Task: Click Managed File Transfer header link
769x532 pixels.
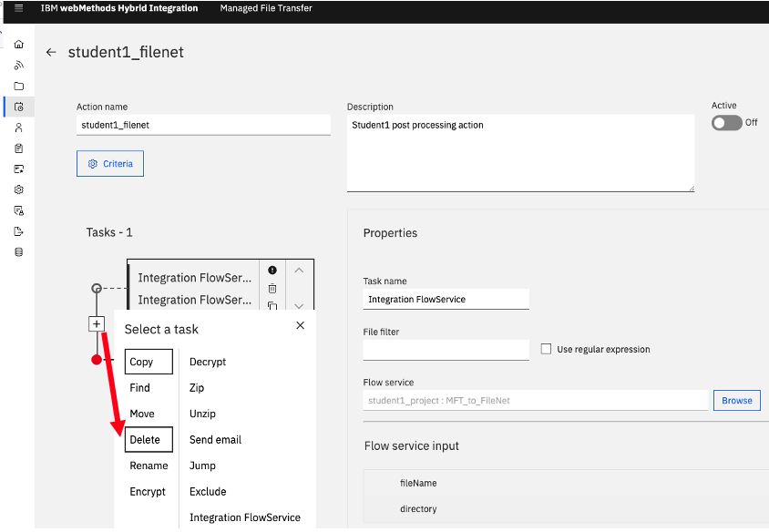Action: [266, 8]
